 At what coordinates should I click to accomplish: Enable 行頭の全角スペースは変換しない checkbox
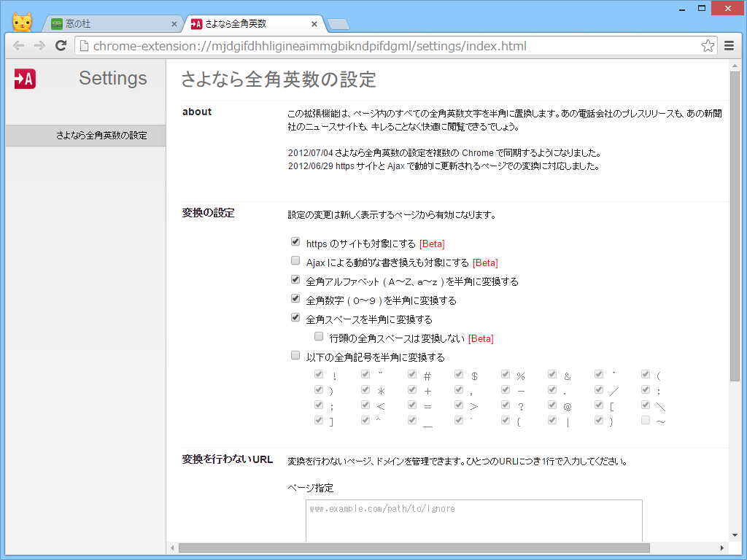pyautogui.click(x=319, y=337)
